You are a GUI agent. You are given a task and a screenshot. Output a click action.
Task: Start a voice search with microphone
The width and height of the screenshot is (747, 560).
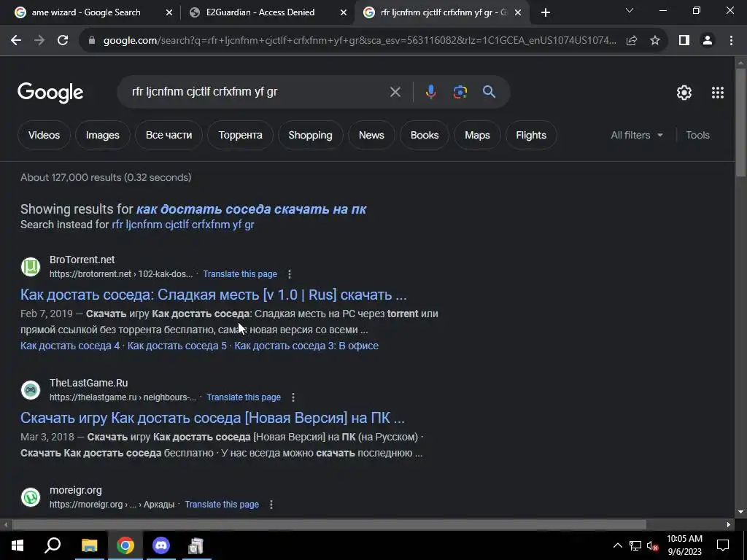coord(430,92)
